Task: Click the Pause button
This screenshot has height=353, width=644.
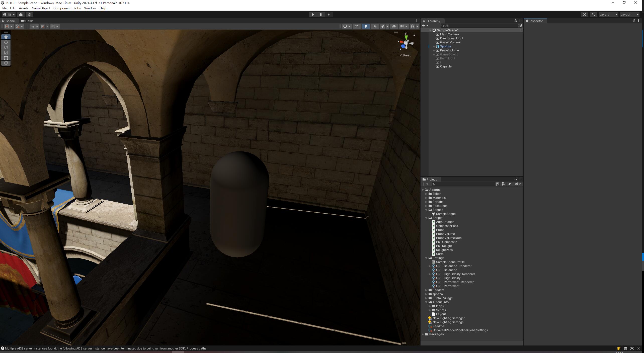Action: pos(321,15)
